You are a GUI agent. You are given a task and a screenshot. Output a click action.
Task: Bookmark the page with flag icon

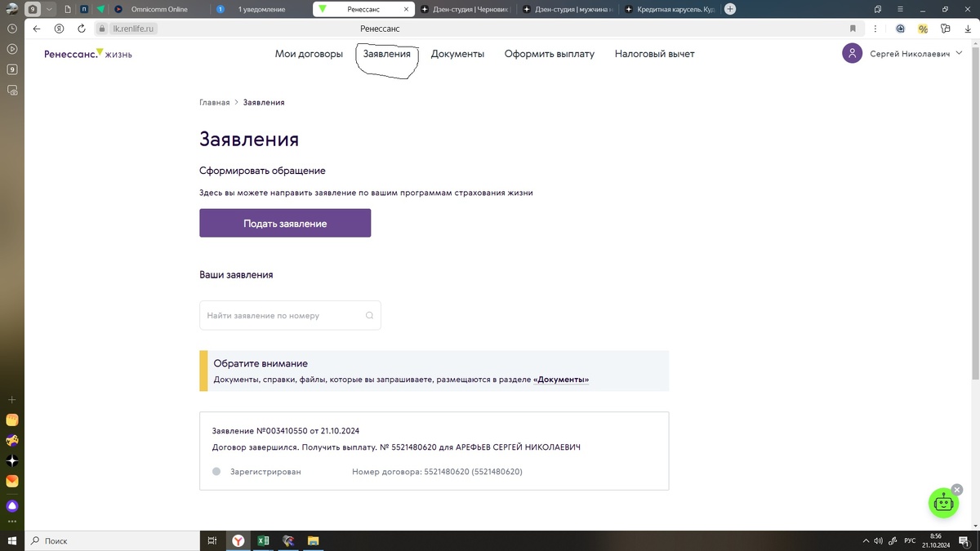click(853, 28)
